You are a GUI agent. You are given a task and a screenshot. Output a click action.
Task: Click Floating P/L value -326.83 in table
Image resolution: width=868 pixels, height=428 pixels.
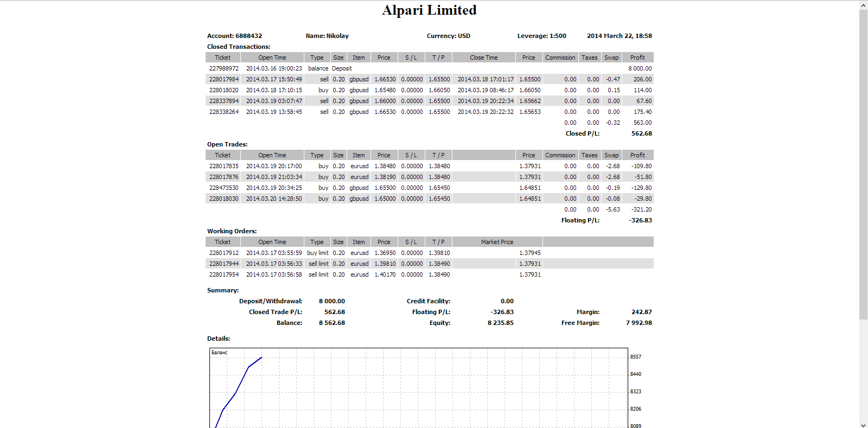[641, 220]
